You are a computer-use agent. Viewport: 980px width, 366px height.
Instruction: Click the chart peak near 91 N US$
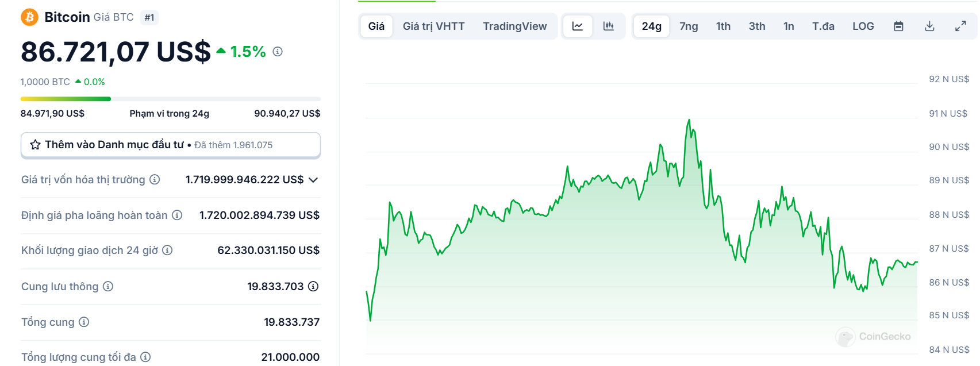click(x=689, y=120)
